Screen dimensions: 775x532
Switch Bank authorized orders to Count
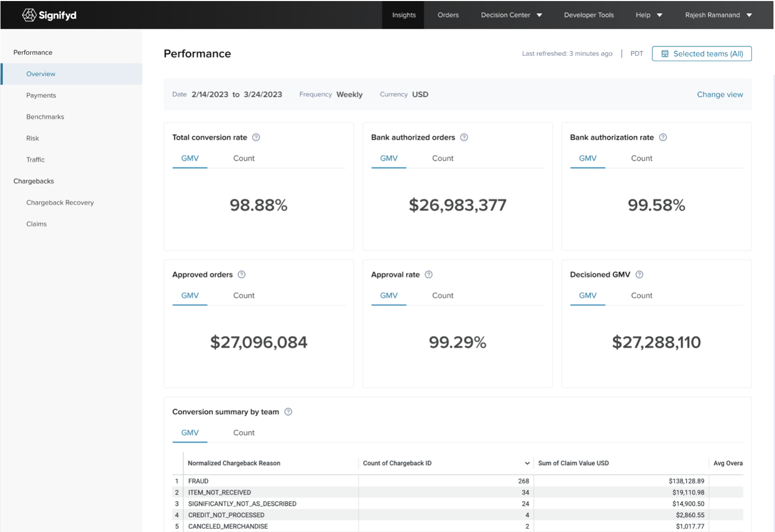(443, 159)
